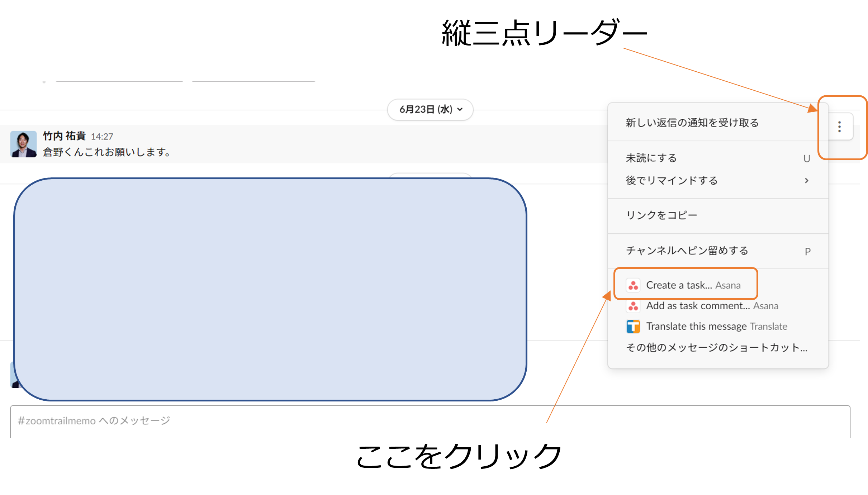Select リンクをコピー in the context menu
868x495 pixels.
pyautogui.click(x=718, y=215)
